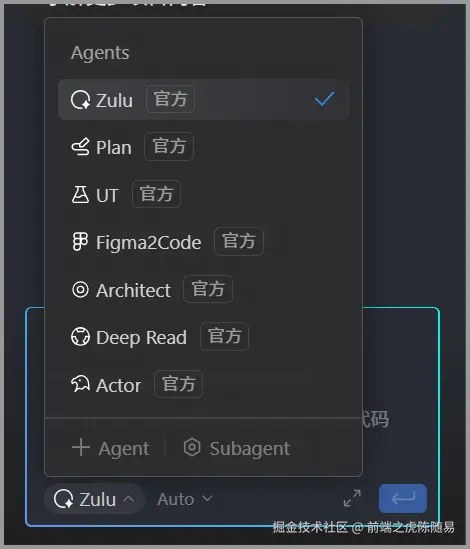Add a new Agent with plus button

coord(111,448)
